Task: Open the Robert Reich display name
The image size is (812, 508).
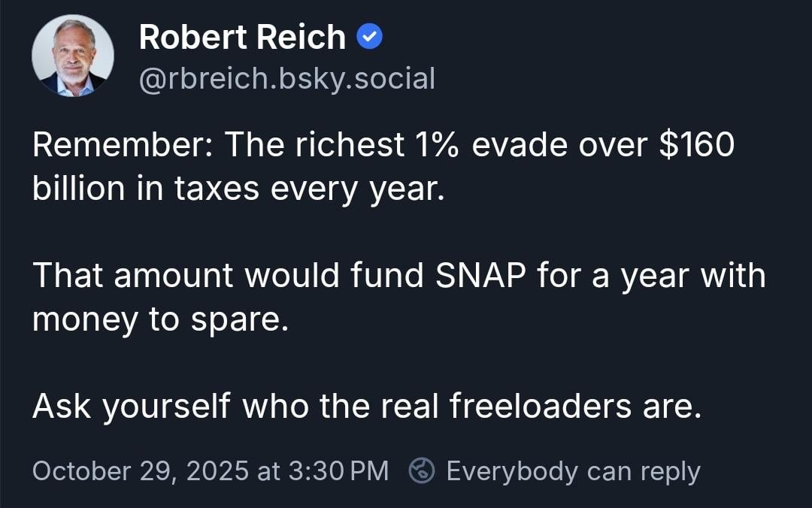Action: tap(242, 38)
